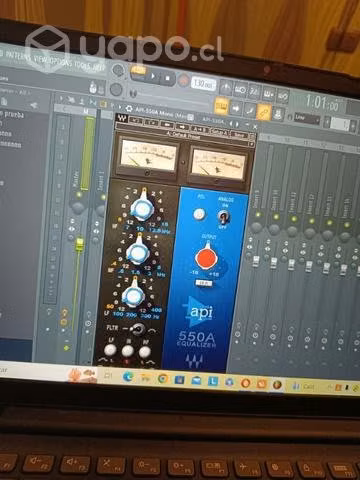Load previous preset with left arrow

[167, 125]
